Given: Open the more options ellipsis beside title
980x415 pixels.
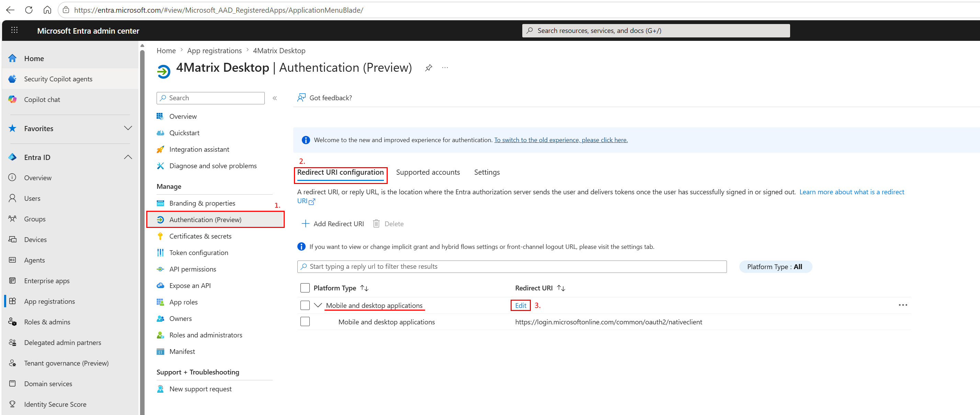Looking at the screenshot, I should tap(445, 68).
